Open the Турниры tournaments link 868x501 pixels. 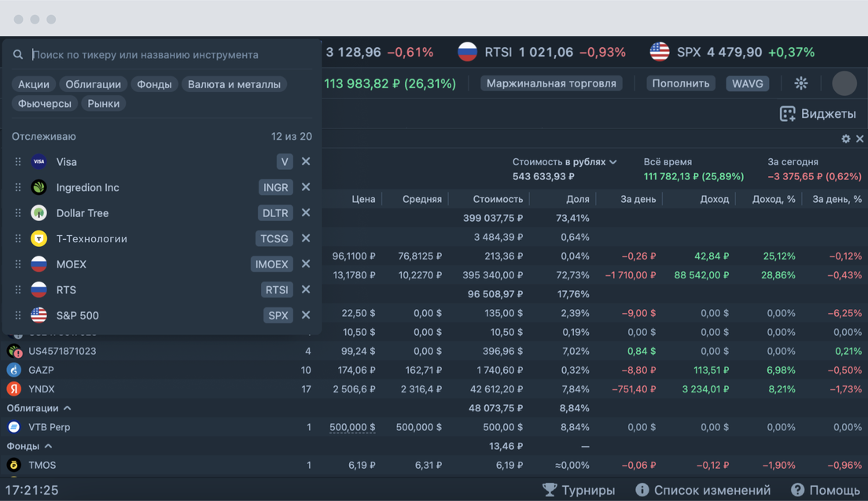(579, 490)
